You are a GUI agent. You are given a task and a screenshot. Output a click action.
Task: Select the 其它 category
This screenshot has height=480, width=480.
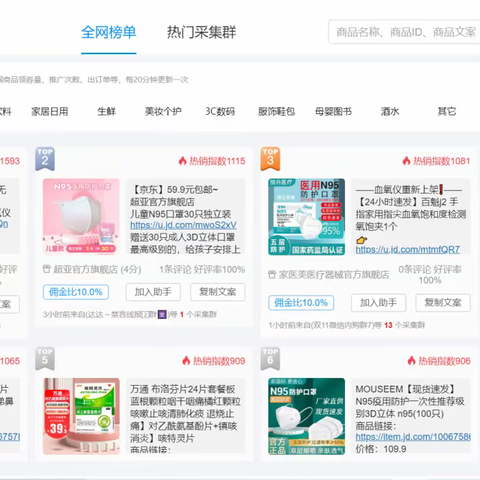[x=447, y=111]
